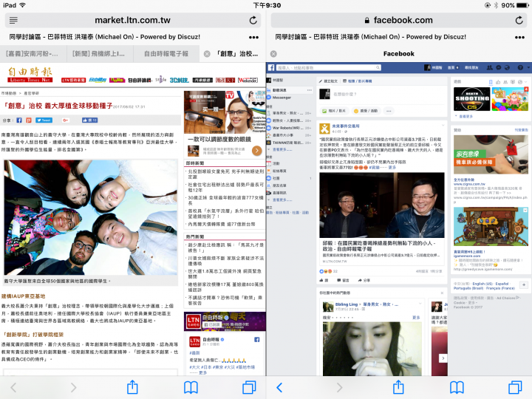Tap the left pane address bar
This screenshot has width=532, height=399.
coord(133,21)
